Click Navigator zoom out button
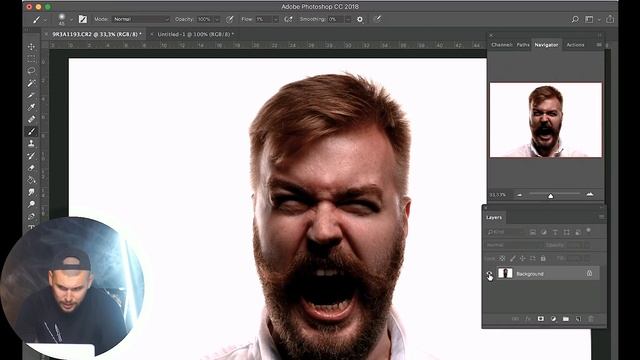640x360 pixels. (x=519, y=195)
